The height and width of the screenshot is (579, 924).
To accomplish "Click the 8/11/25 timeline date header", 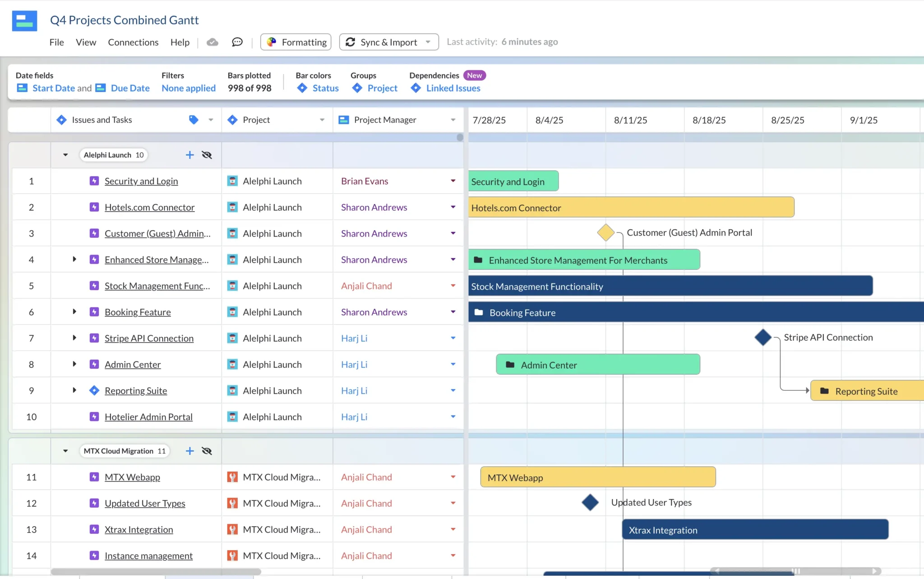I will [x=630, y=120].
